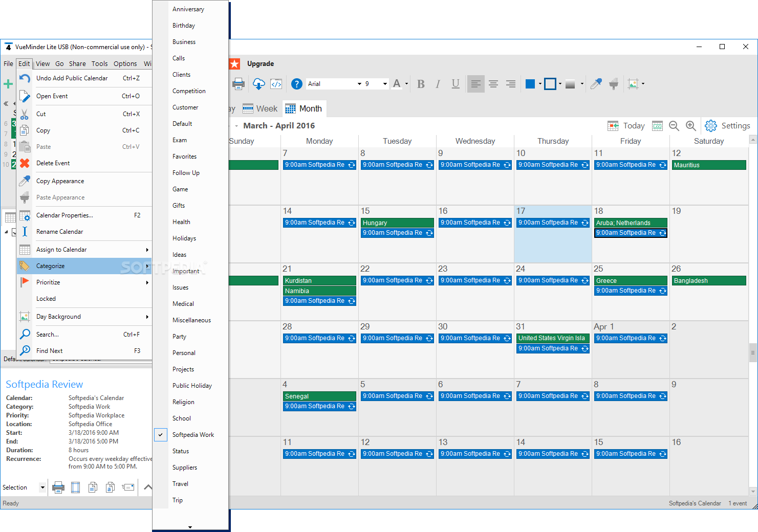Open the font size 9 dropdown
The width and height of the screenshot is (758, 532).
tap(385, 84)
